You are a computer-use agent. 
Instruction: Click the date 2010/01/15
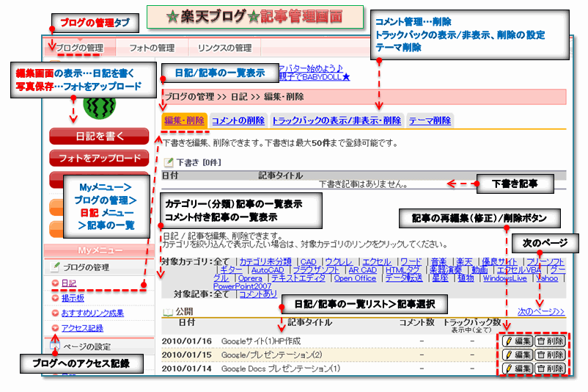[187, 355]
